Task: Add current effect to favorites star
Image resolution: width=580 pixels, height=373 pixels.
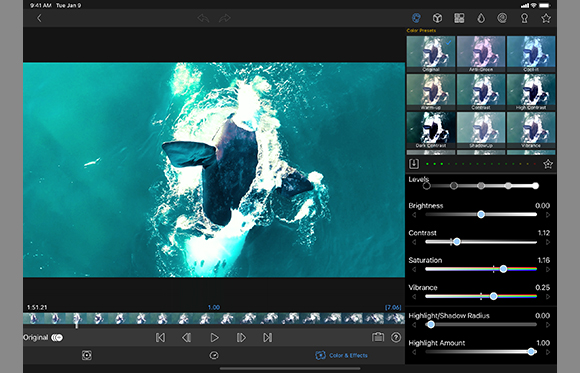Action: click(x=548, y=164)
